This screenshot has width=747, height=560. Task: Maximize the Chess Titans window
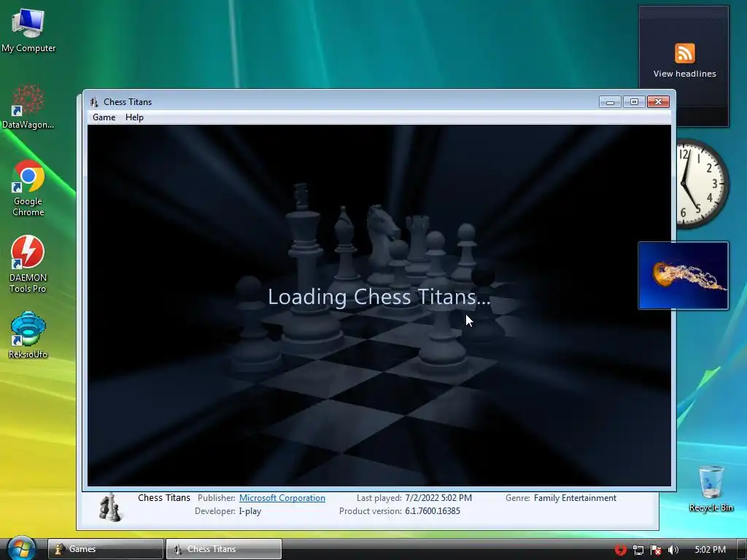(x=634, y=102)
